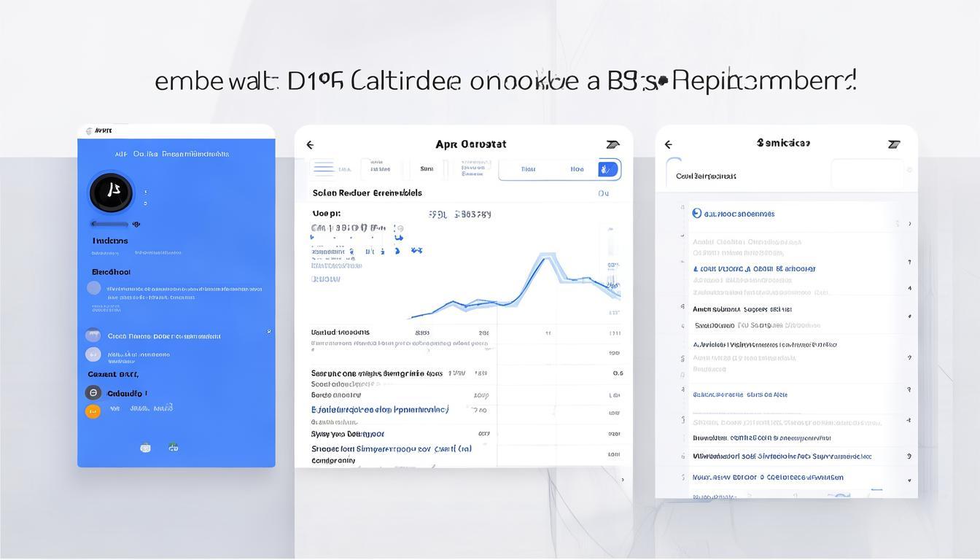
Task: Toggle the blue highlighted button in the segmented control
Action: tap(607, 169)
